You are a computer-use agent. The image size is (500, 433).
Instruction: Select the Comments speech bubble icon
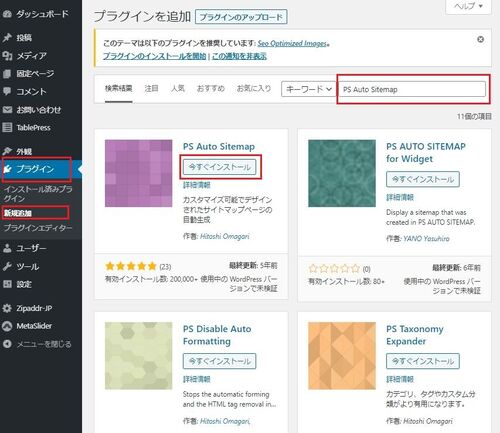tap(7, 91)
